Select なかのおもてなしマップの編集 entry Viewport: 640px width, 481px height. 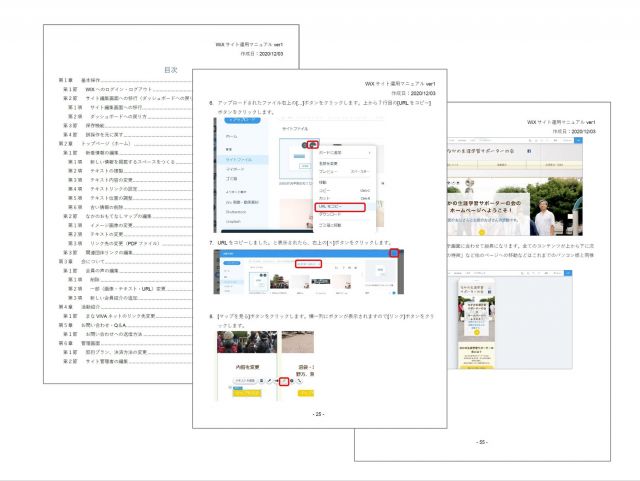[x=127, y=216]
